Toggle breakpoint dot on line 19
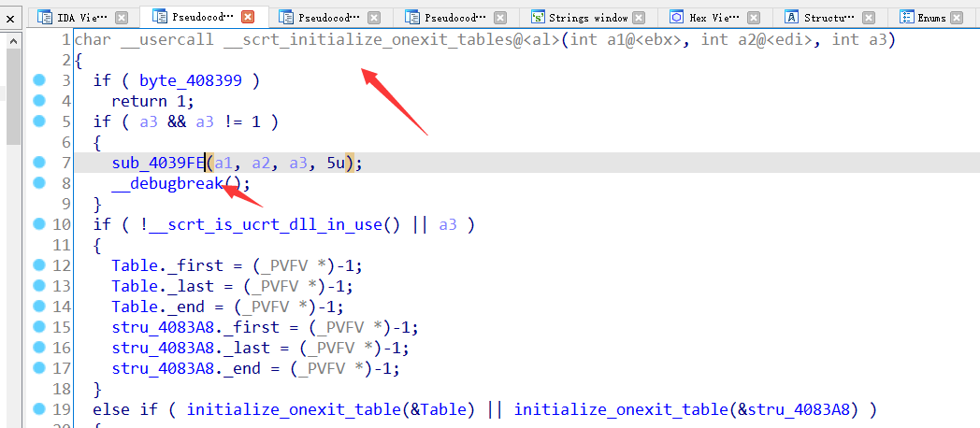 (x=39, y=409)
